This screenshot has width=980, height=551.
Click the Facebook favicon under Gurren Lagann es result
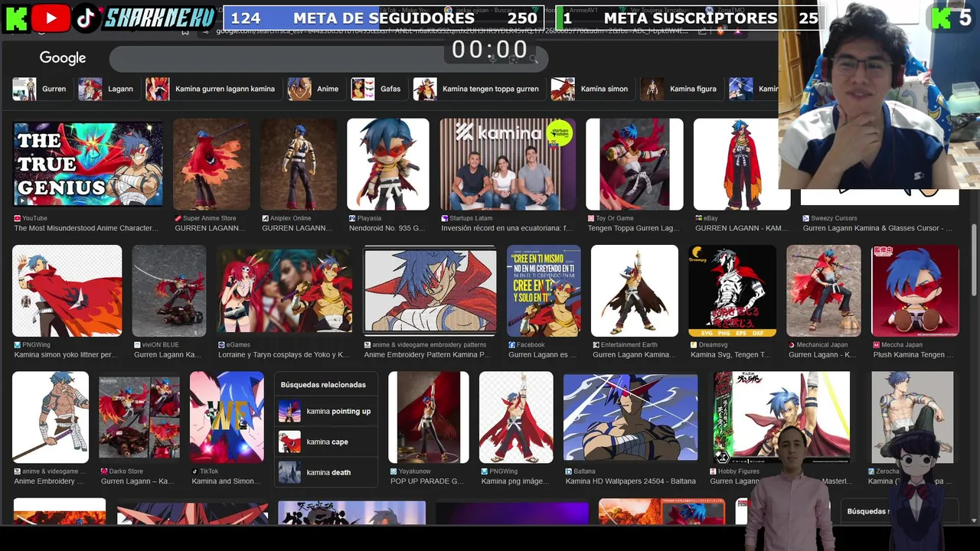(x=511, y=345)
